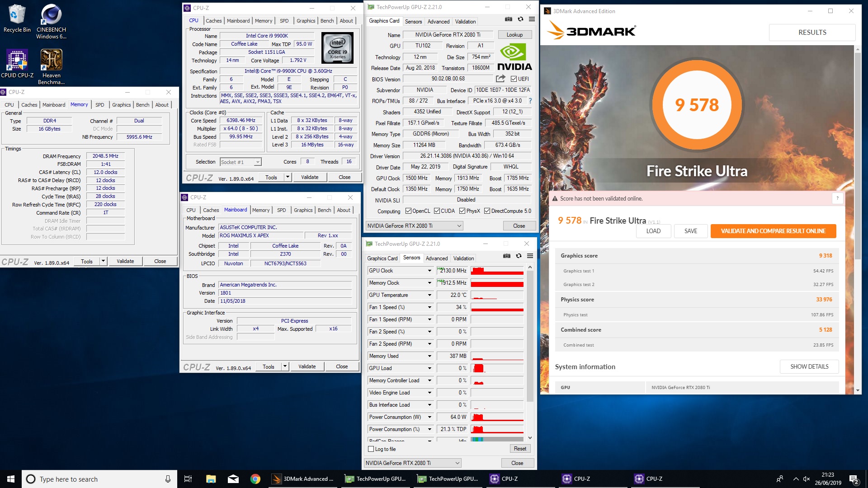Viewport: 868px width, 488px height.
Task: Switch to Caches tab in CPU-Z CPU window
Action: [213, 21]
